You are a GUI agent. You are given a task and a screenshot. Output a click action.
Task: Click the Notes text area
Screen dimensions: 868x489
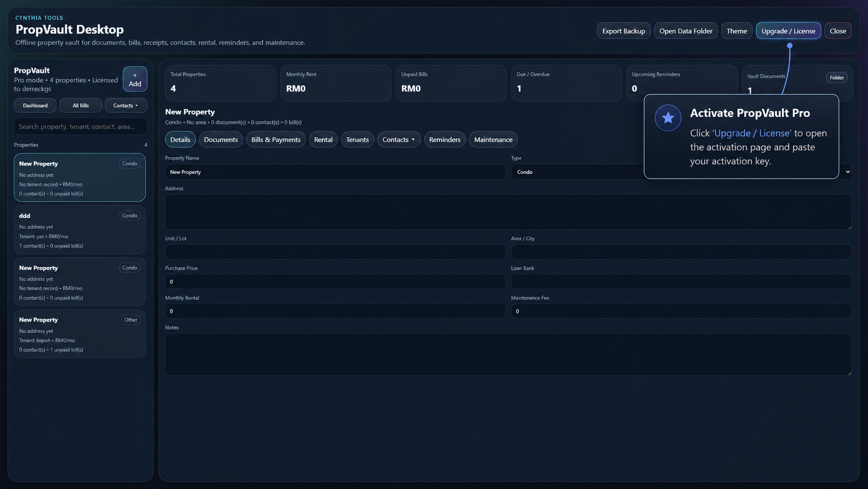click(x=508, y=354)
